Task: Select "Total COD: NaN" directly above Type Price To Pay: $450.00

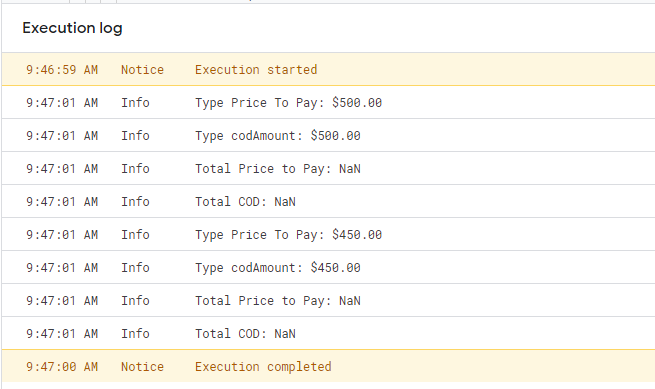Action: pos(245,202)
